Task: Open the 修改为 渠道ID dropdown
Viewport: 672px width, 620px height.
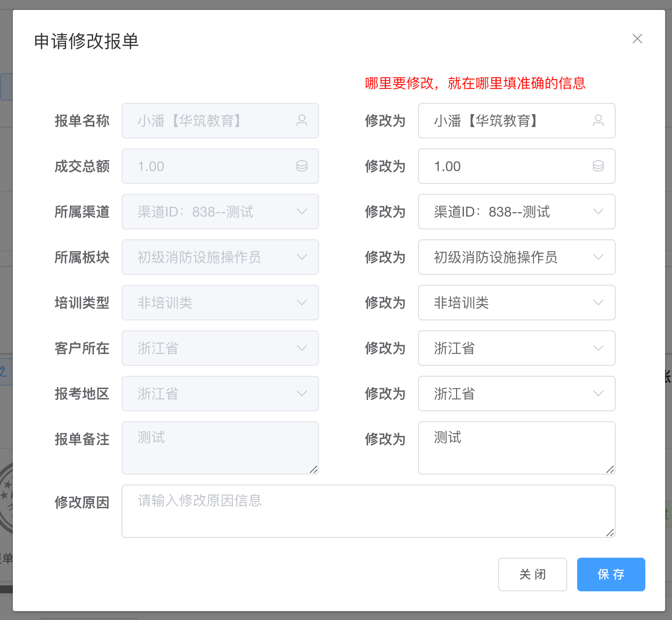Action: [x=509, y=212]
